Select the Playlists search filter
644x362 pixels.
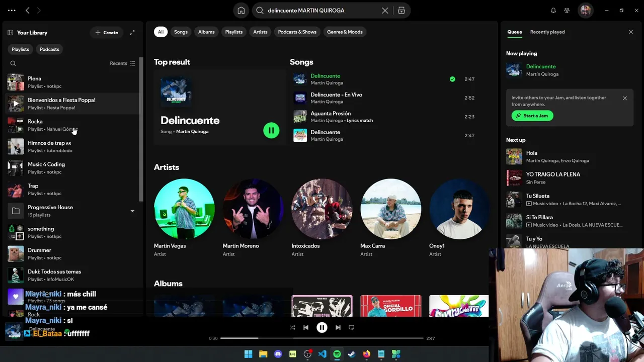pos(233,32)
